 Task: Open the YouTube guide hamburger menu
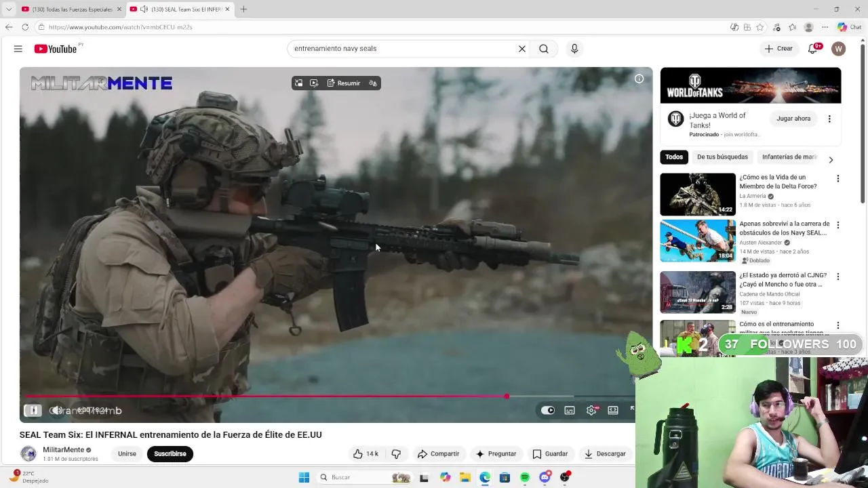click(18, 49)
